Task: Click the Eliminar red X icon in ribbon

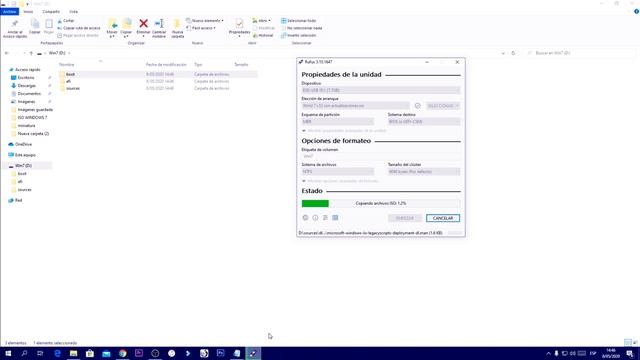Action: [x=143, y=24]
